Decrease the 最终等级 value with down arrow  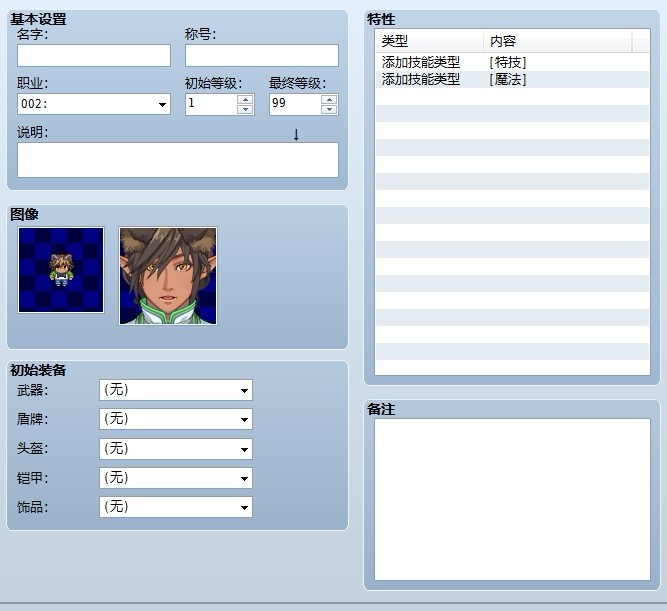[329, 109]
